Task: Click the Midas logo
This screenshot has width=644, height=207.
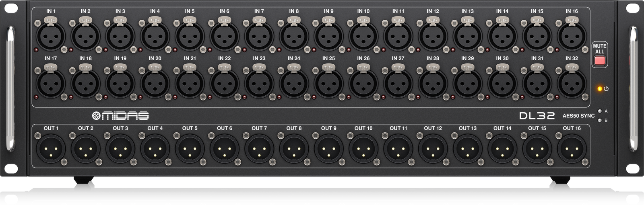Action: [x=120, y=116]
